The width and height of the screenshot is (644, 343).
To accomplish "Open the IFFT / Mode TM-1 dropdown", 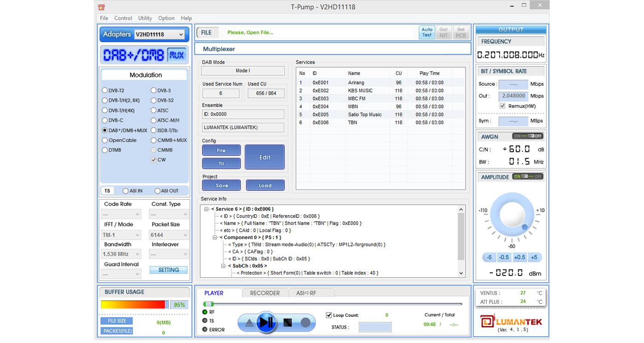I will (121, 235).
